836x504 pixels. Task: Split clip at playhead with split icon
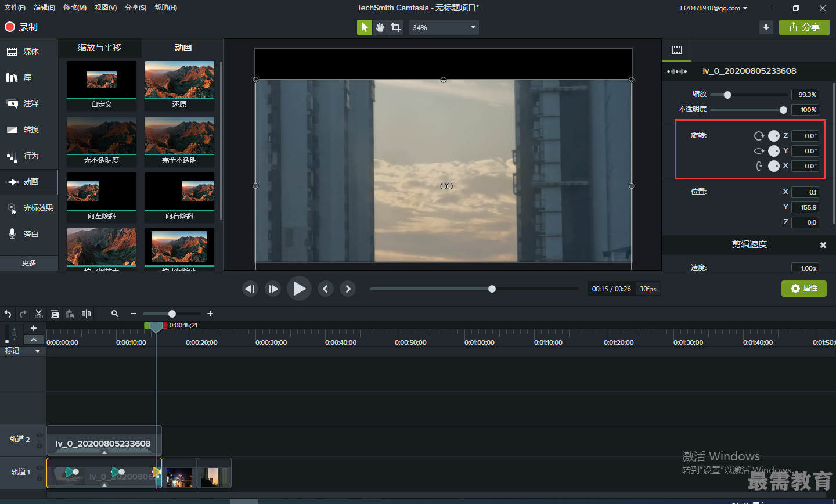point(87,314)
